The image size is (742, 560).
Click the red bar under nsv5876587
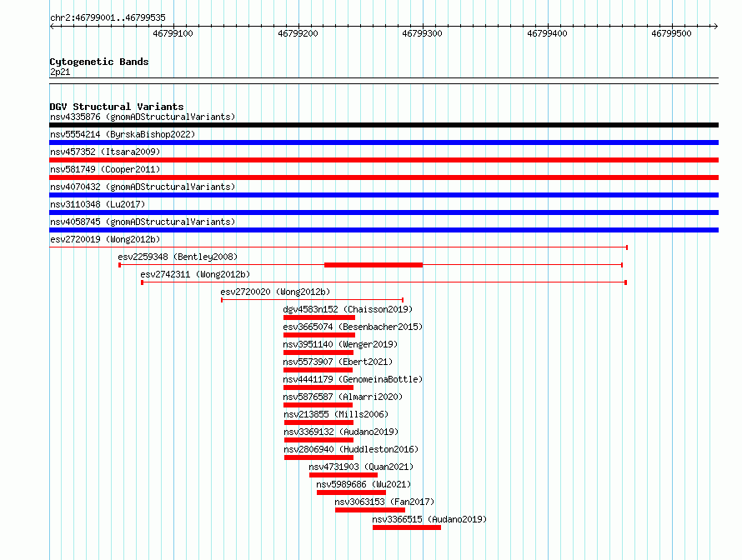[318, 405]
